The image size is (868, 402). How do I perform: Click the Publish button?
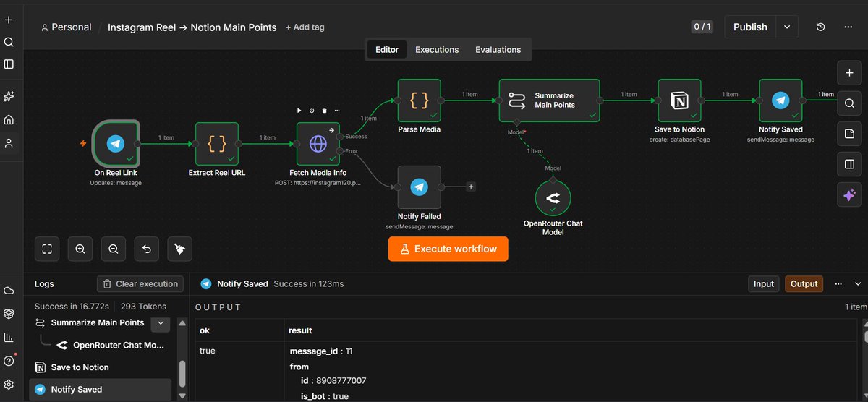click(x=750, y=27)
